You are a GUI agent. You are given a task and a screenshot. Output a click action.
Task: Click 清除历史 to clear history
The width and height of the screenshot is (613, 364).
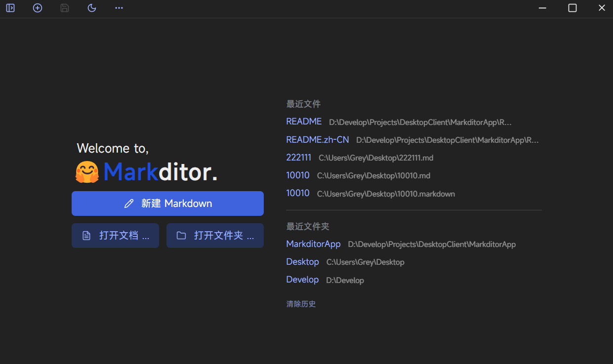click(301, 304)
